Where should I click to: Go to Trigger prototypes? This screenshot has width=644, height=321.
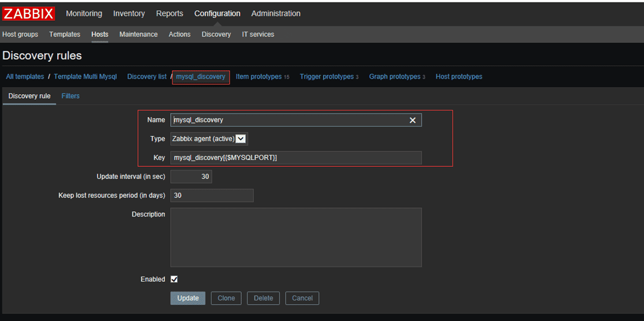pyautogui.click(x=327, y=77)
